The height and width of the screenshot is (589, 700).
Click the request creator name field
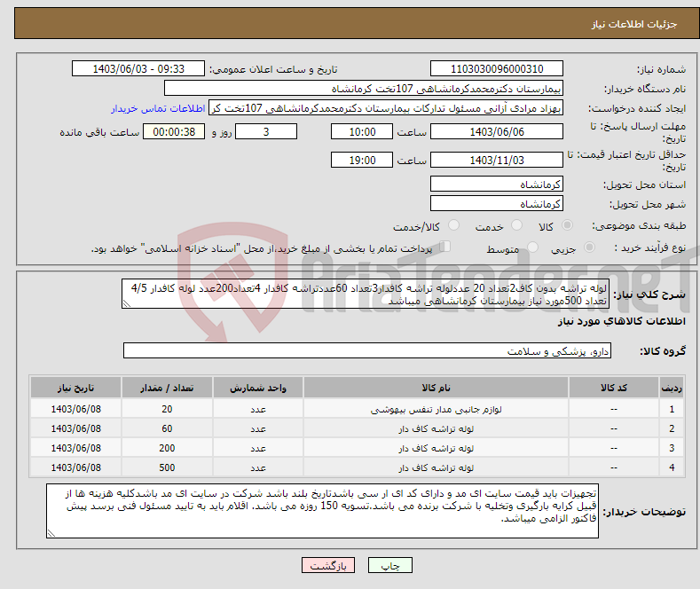[x=386, y=108]
